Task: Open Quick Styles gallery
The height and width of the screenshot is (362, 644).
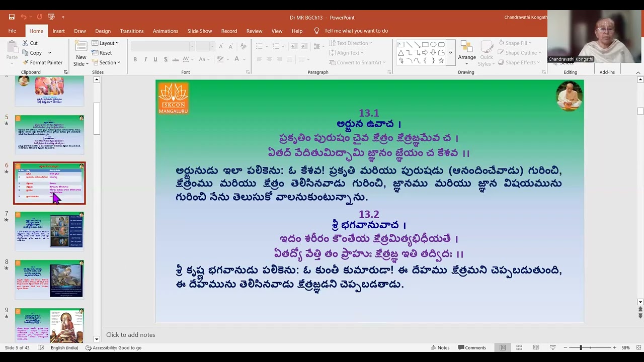Action: [x=487, y=54]
